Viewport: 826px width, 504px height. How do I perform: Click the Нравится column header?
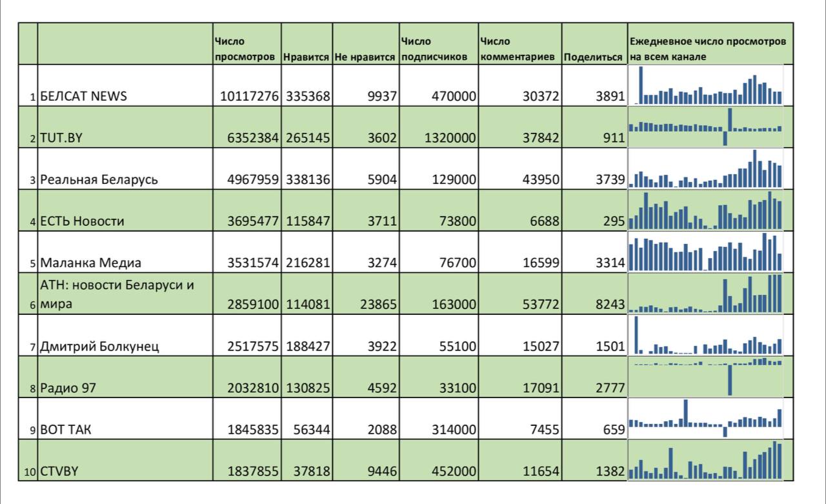(x=307, y=43)
